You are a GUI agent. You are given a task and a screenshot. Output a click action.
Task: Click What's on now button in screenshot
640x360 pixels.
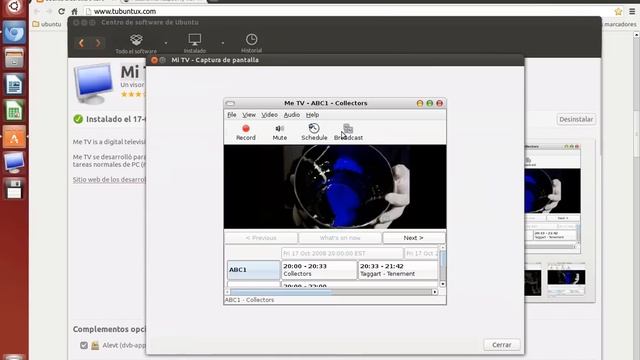[x=340, y=238]
